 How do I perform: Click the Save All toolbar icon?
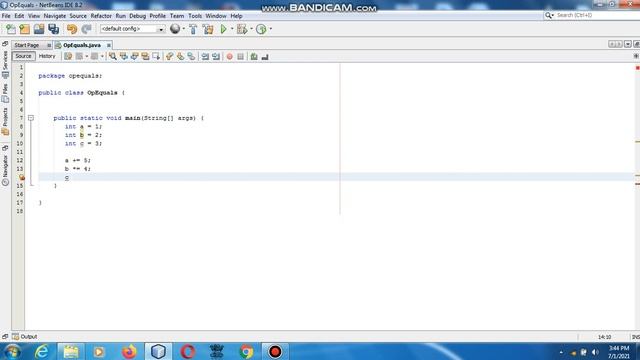click(53, 29)
